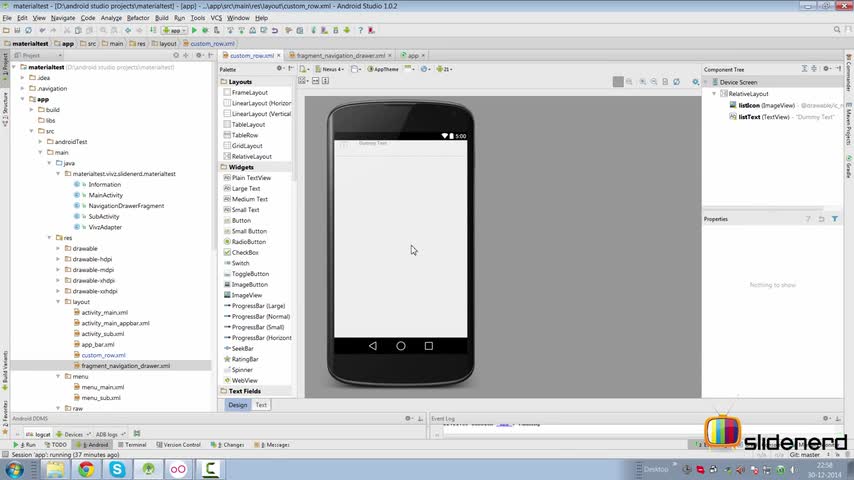
Task: Select RadioButton widget in the Palette
Action: coord(248,242)
